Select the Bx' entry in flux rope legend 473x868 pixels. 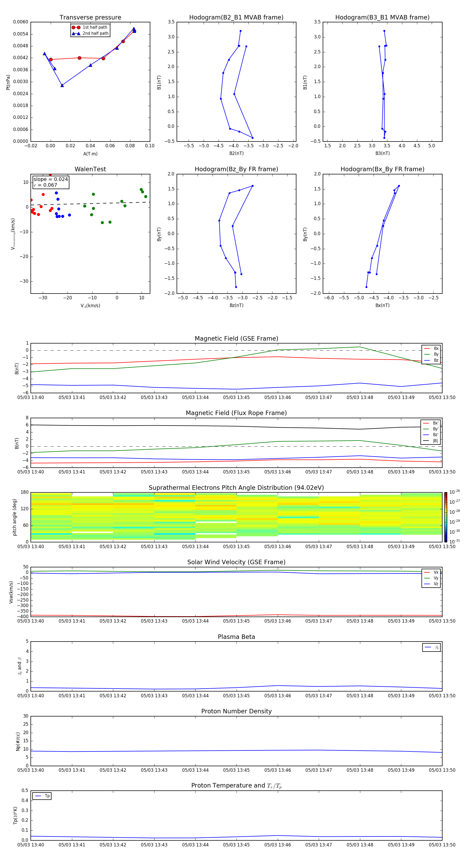(x=431, y=423)
